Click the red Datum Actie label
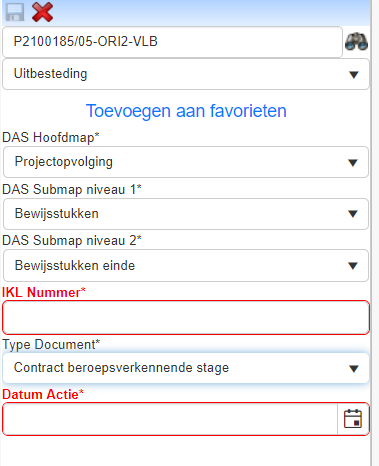This screenshot has height=466, width=379. (43, 394)
